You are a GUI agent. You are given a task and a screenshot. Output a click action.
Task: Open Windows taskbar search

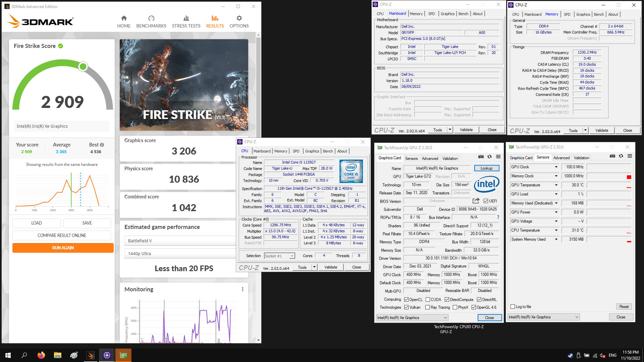24,355
